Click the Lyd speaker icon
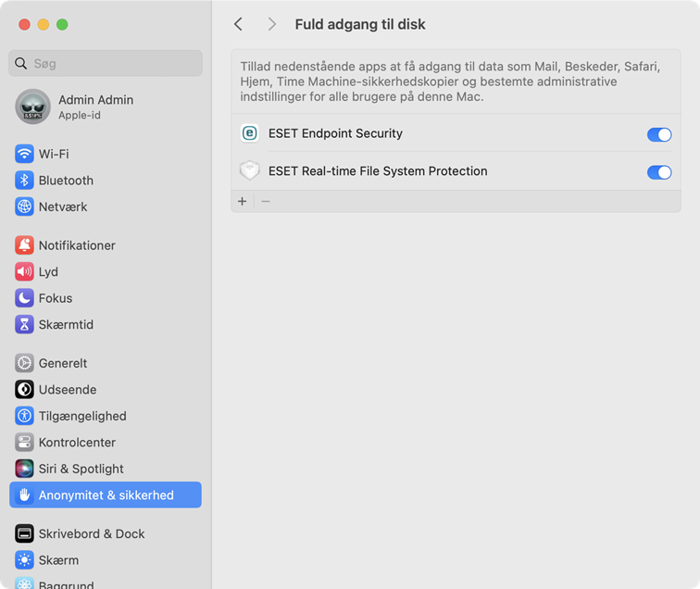This screenshot has width=700, height=589. 24,272
